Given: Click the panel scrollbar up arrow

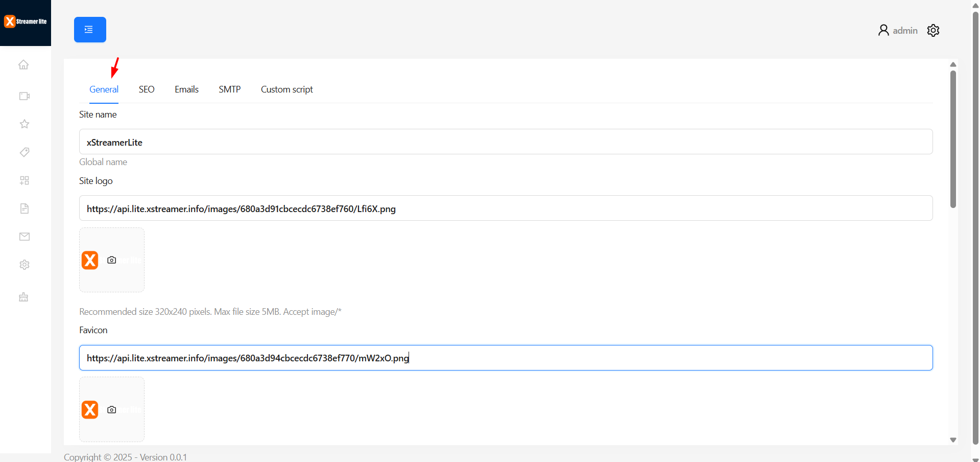Looking at the screenshot, I should pyautogui.click(x=953, y=64).
